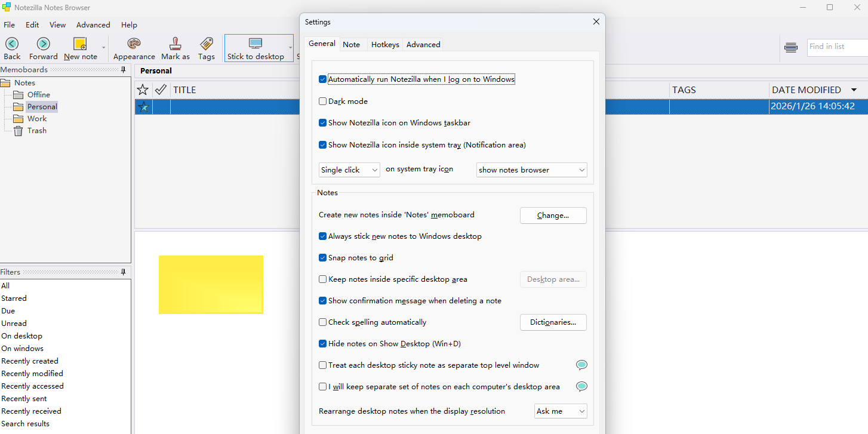Open the Tags toolbar icon
Screen dimensions: 868x434
pyautogui.click(x=207, y=44)
